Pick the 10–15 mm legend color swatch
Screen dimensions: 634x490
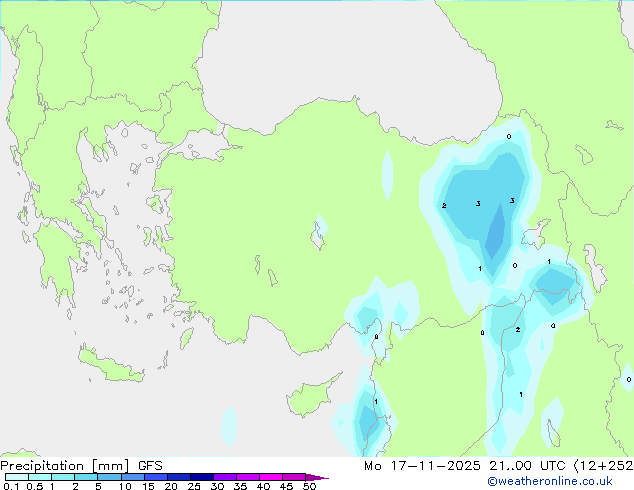(x=133, y=477)
